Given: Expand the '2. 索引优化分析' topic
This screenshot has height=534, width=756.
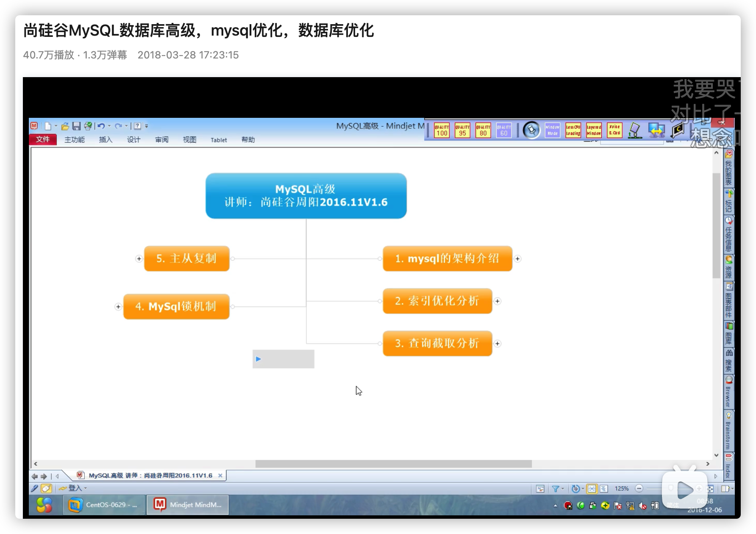Looking at the screenshot, I should point(498,301).
